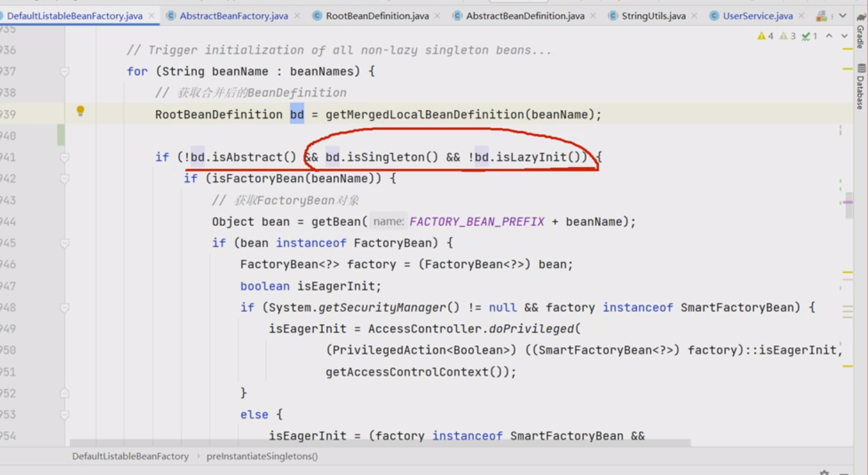Click DefaultListableBeanFactory breadcrumb

(130, 456)
